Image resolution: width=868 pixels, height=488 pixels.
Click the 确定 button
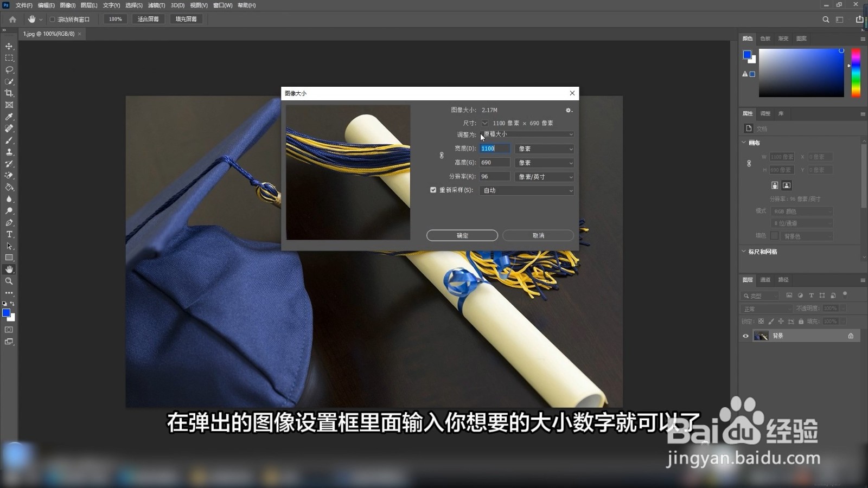pyautogui.click(x=462, y=235)
